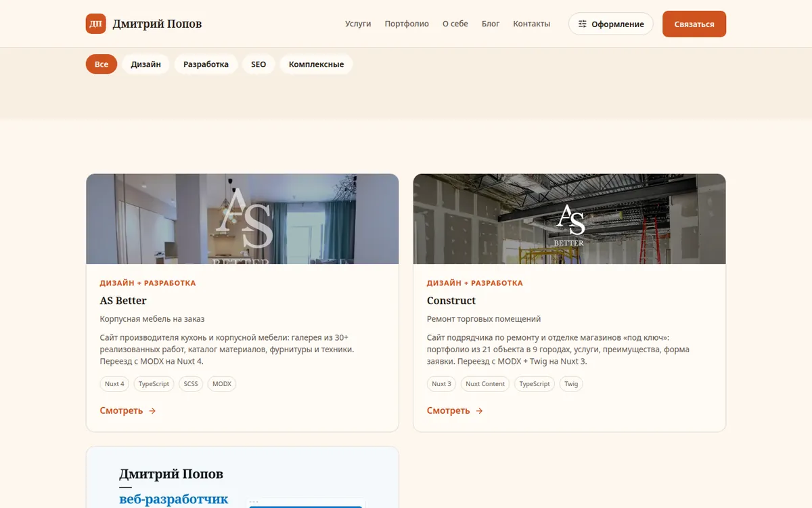Filter projects by Разработка
The image size is (812, 508).
pyautogui.click(x=206, y=64)
